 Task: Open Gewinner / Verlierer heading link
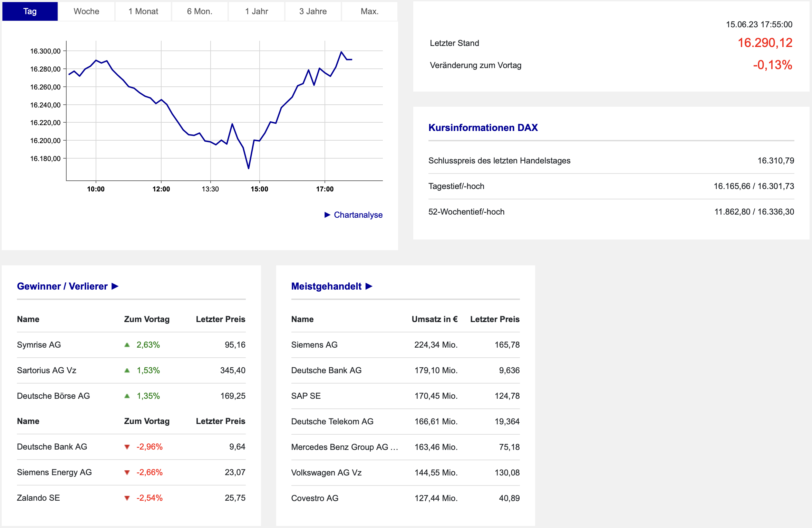tap(62, 286)
